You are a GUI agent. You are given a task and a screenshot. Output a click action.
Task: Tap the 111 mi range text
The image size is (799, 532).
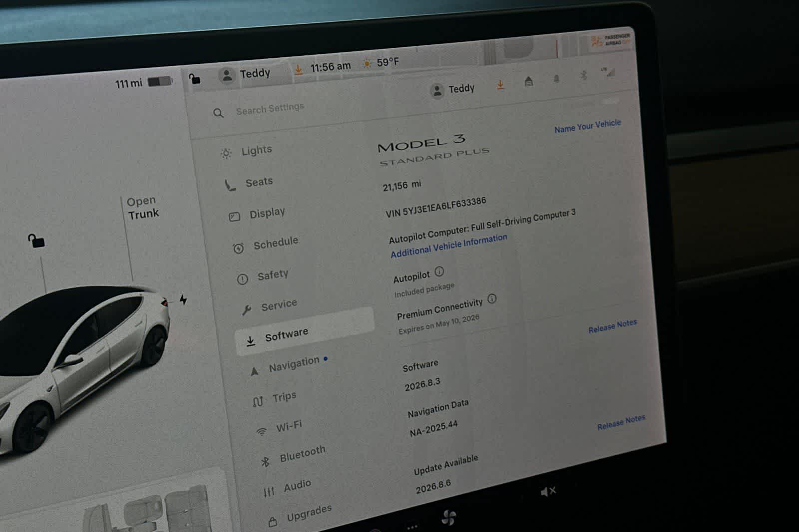[x=128, y=83]
